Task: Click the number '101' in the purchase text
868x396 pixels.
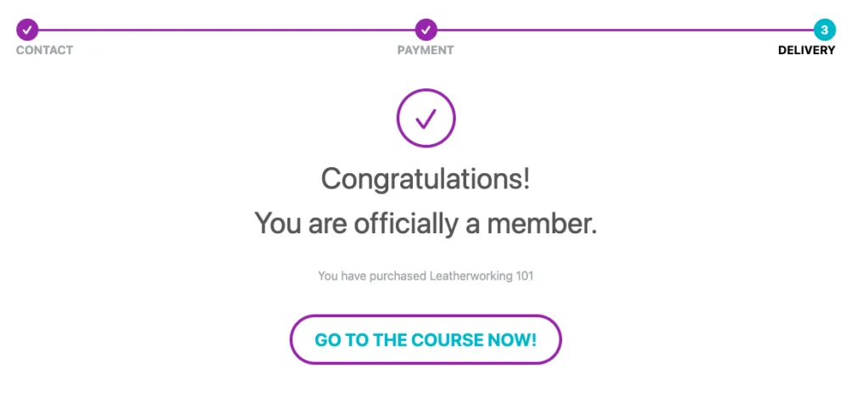Action: click(524, 276)
